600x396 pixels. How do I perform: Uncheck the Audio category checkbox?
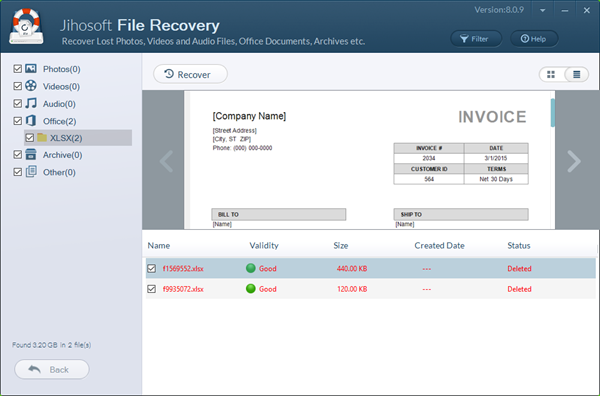click(x=18, y=104)
